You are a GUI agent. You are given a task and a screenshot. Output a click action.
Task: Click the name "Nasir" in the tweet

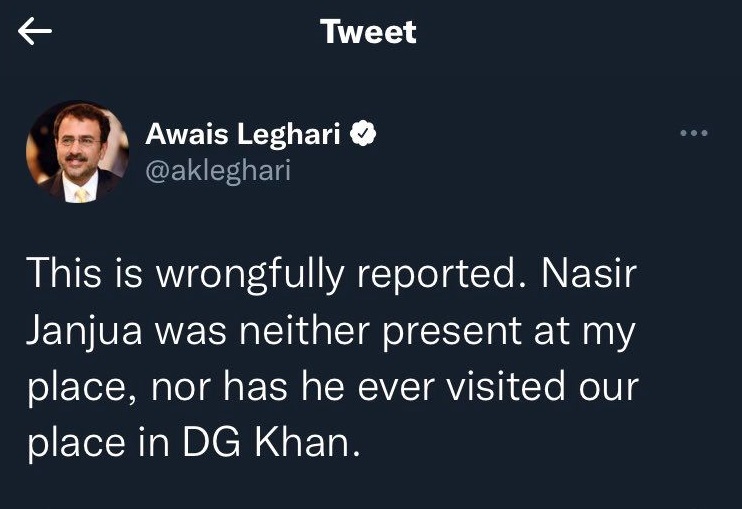coord(589,273)
